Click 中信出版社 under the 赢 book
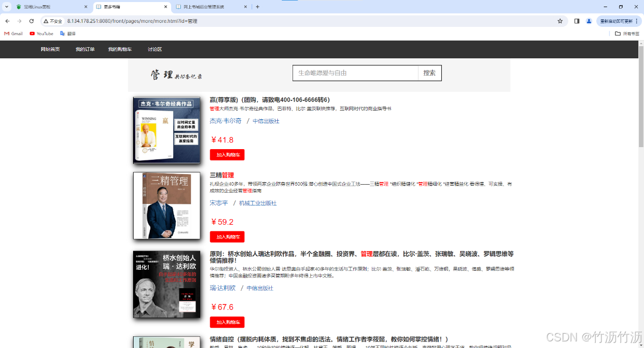The height and width of the screenshot is (348, 644). coord(266,121)
